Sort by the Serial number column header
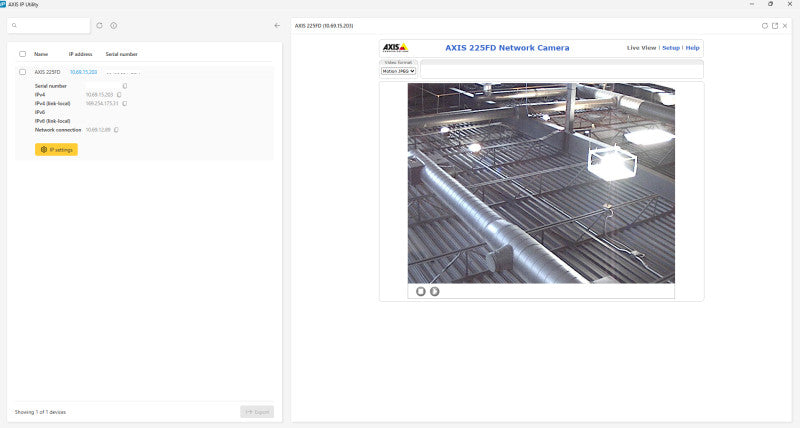Viewport: 800px width, 428px height. pyautogui.click(x=121, y=54)
